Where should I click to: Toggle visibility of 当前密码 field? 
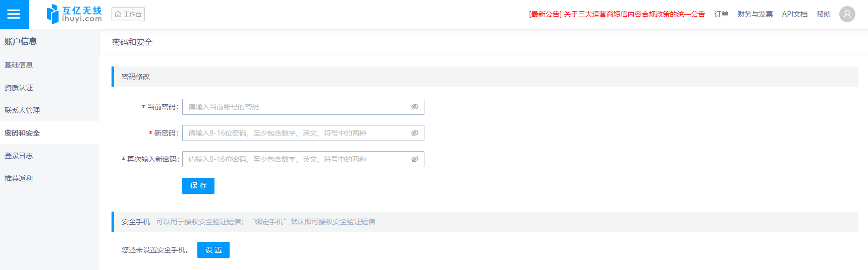(x=414, y=107)
